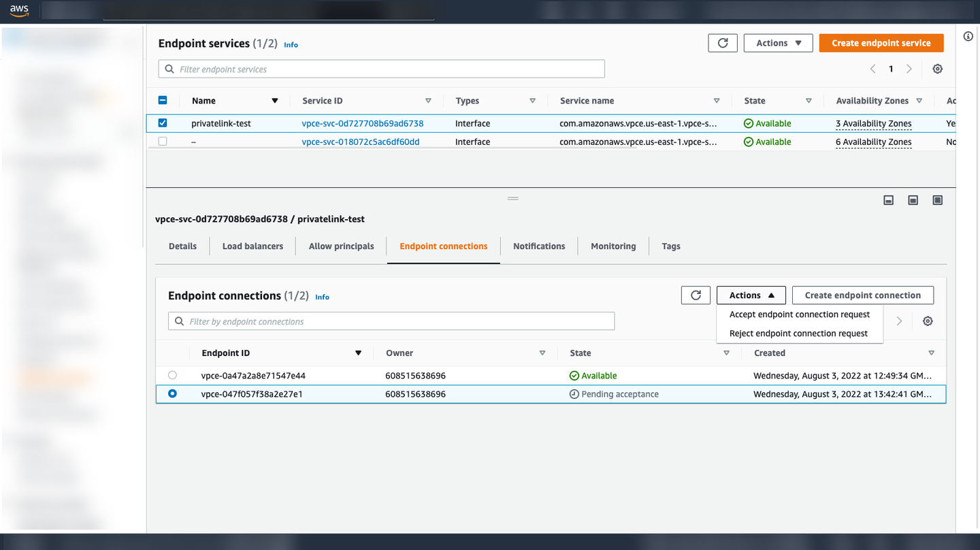Switch to the Tags tab
Viewport: 980px width, 550px height.
[x=671, y=246]
